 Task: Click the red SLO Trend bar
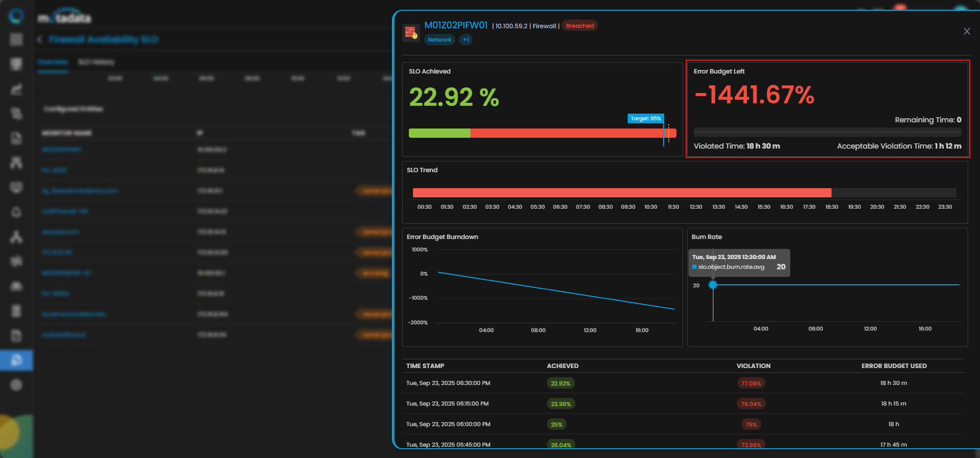click(x=621, y=193)
